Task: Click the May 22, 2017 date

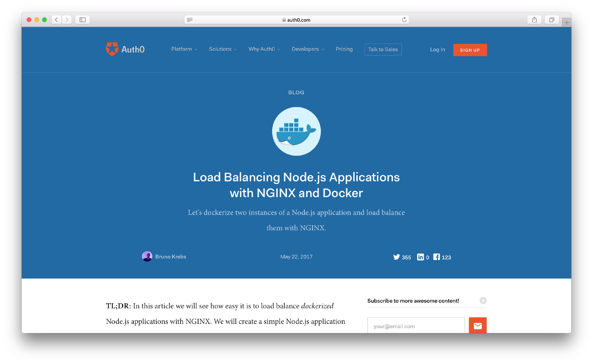Action: [296, 257]
